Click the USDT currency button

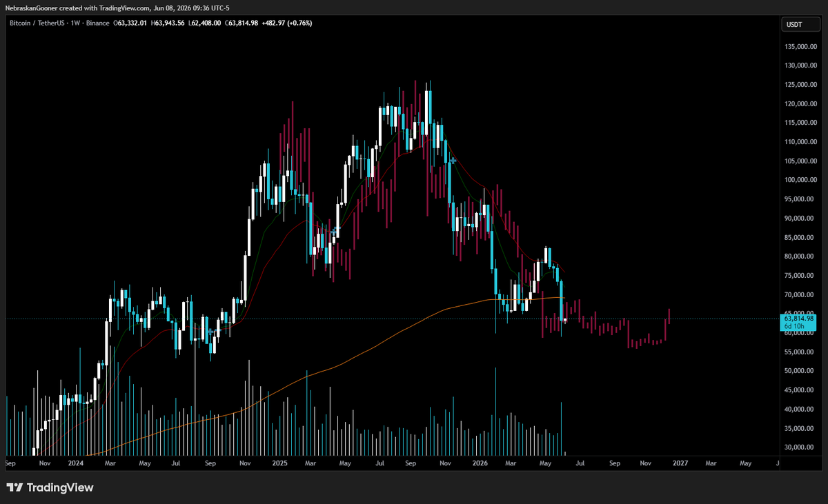(800, 26)
